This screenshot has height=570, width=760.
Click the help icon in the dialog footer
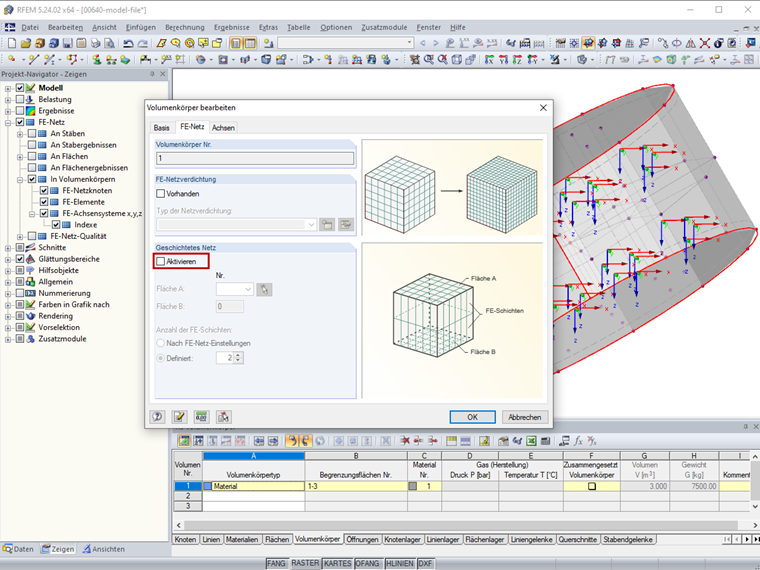(x=157, y=417)
